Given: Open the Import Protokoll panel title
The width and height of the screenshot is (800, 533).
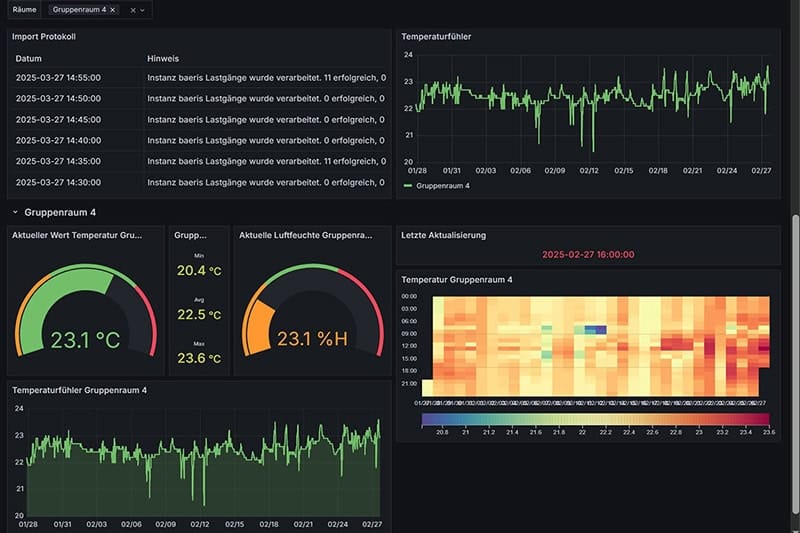Looking at the screenshot, I should [x=43, y=37].
